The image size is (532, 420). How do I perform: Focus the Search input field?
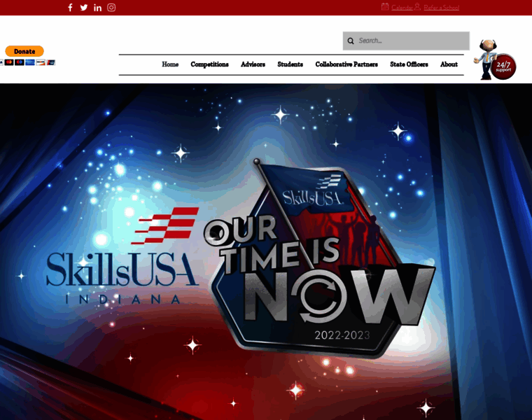[x=406, y=41]
